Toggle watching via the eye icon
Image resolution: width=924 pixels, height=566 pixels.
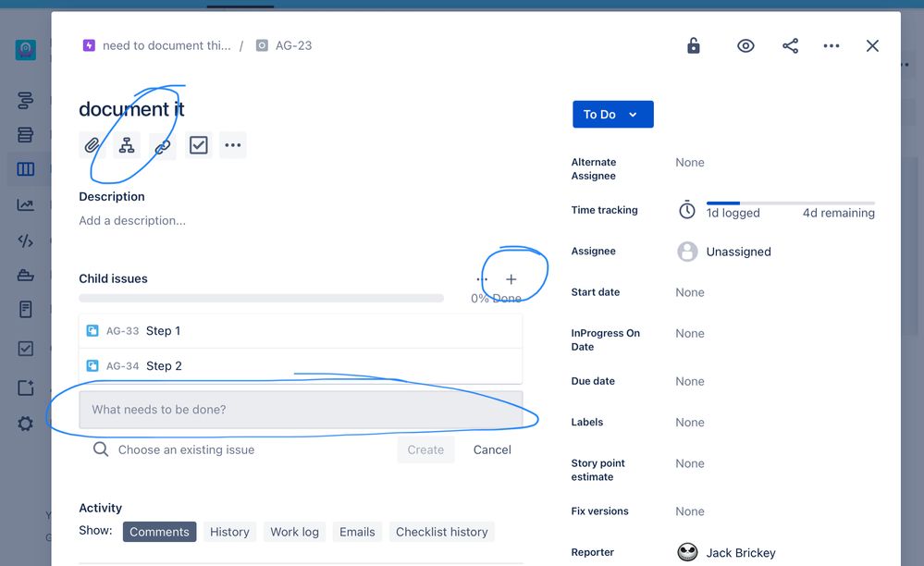pos(745,45)
